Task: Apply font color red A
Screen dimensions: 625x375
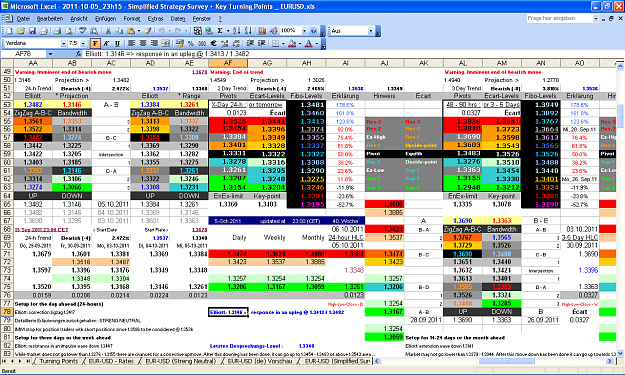Action: tap(309, 43)
